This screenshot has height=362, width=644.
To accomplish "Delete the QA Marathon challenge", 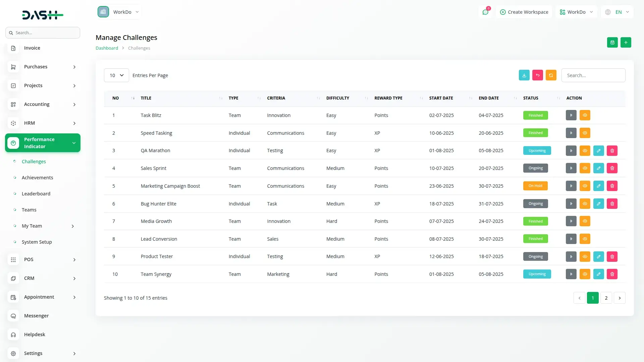I will pyautogui.click(x=612, y=151).
